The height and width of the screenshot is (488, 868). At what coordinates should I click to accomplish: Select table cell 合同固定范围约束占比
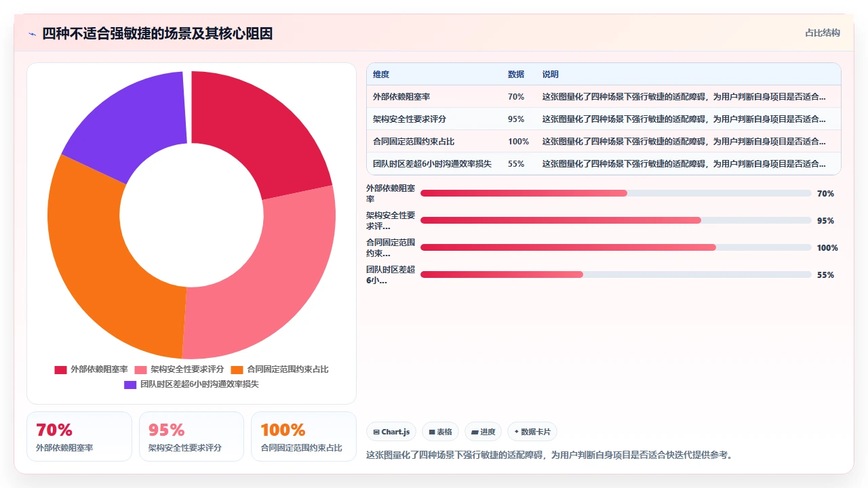click(414, 142)
